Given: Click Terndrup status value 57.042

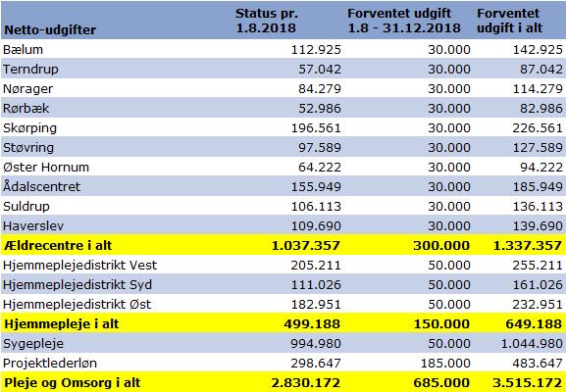Looking at the screenshot, I should [320, 70].
